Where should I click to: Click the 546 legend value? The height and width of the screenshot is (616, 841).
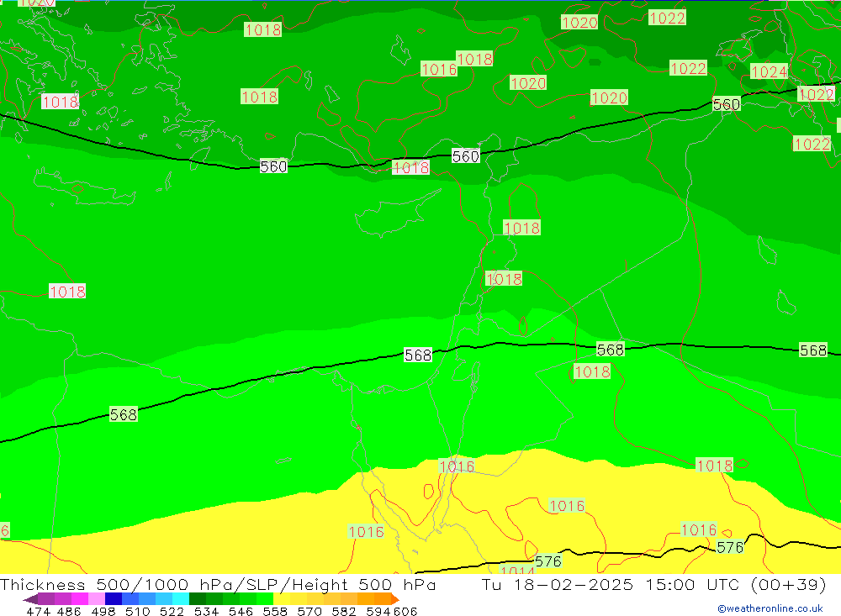(x=241, y=611)
